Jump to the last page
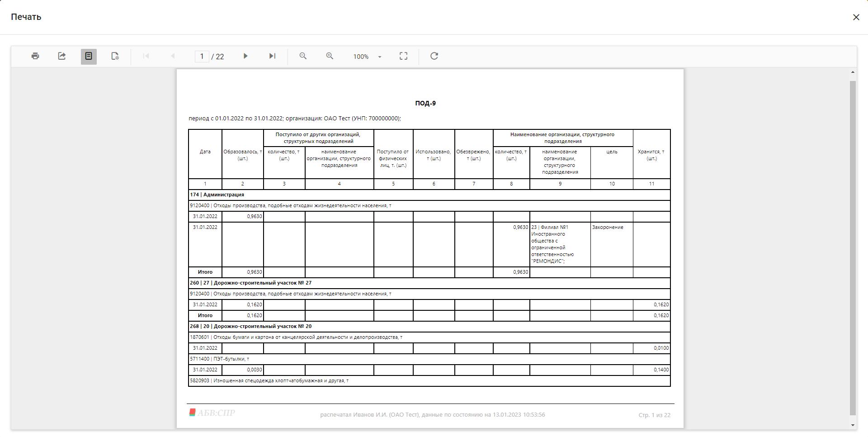Screen dimensions: 868x437 tap(272, 56)
